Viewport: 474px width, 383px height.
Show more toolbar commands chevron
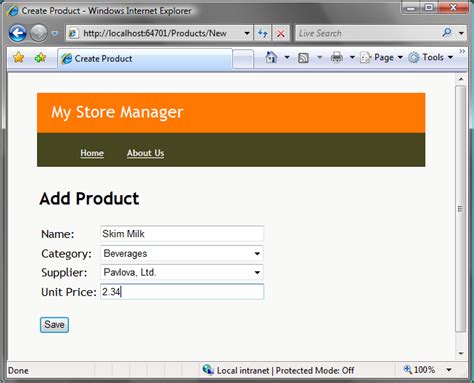click(462, 51)
